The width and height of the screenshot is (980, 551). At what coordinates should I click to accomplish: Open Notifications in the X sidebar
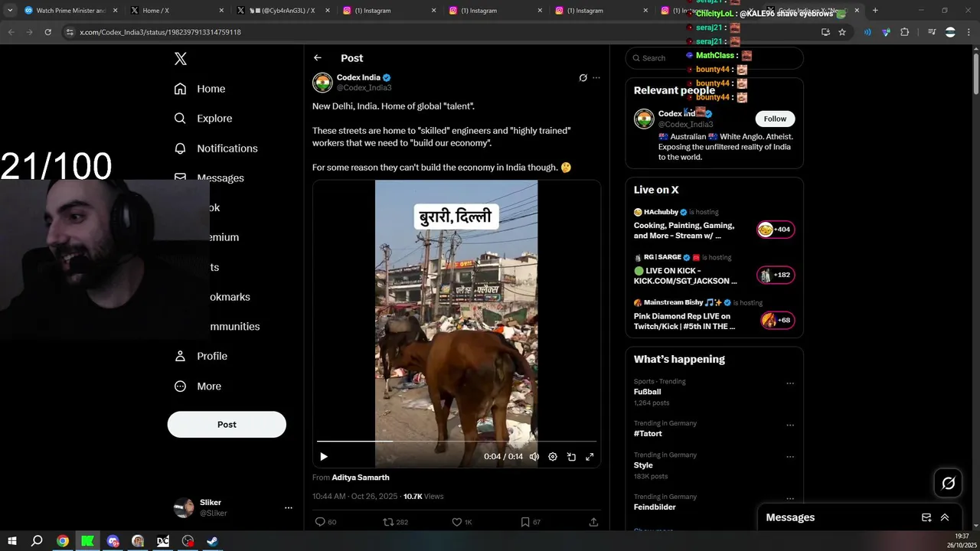coord(216,148)
